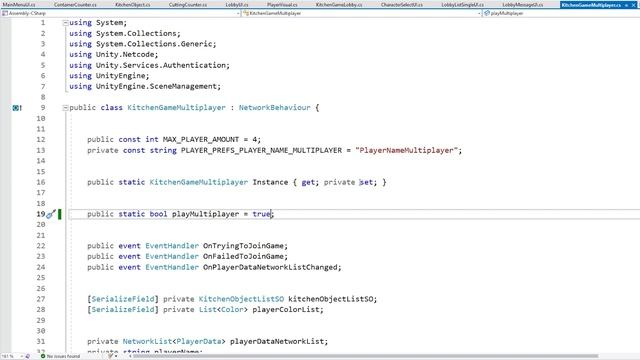Open the PlayerVisual.cs tab

282,4
